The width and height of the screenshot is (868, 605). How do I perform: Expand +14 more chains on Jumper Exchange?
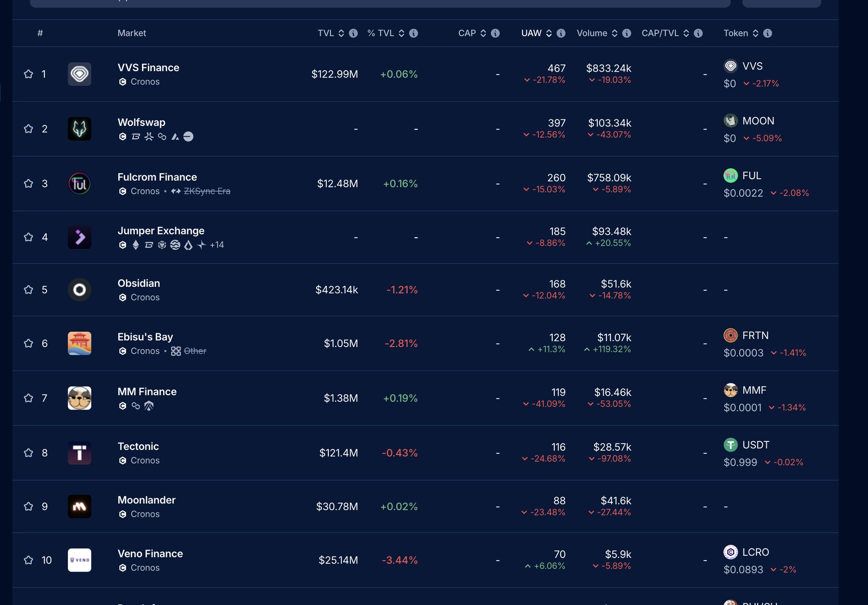point(217,245)
